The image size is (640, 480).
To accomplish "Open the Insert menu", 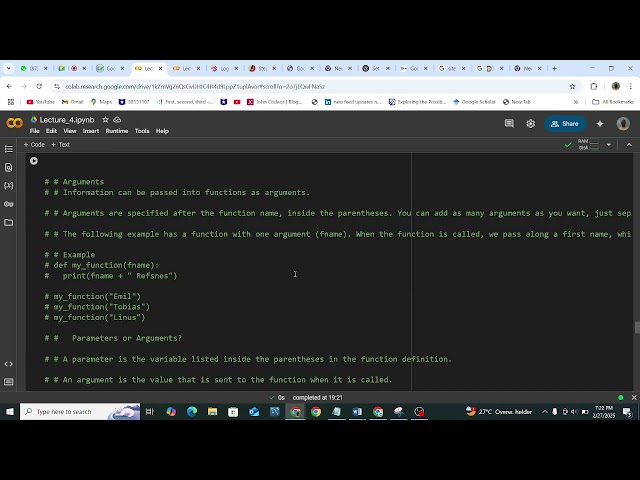I will coord(91,131).
